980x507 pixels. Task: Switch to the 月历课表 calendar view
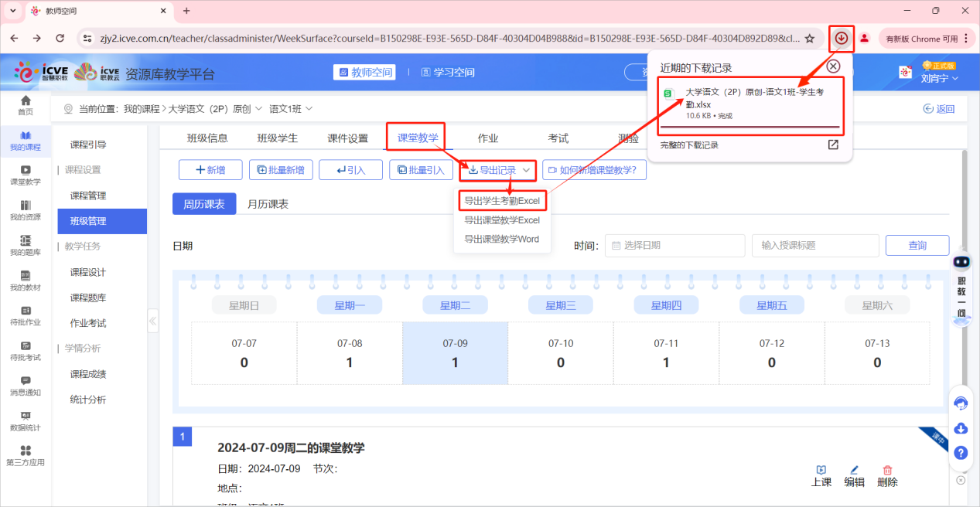[x=268, y=204]
